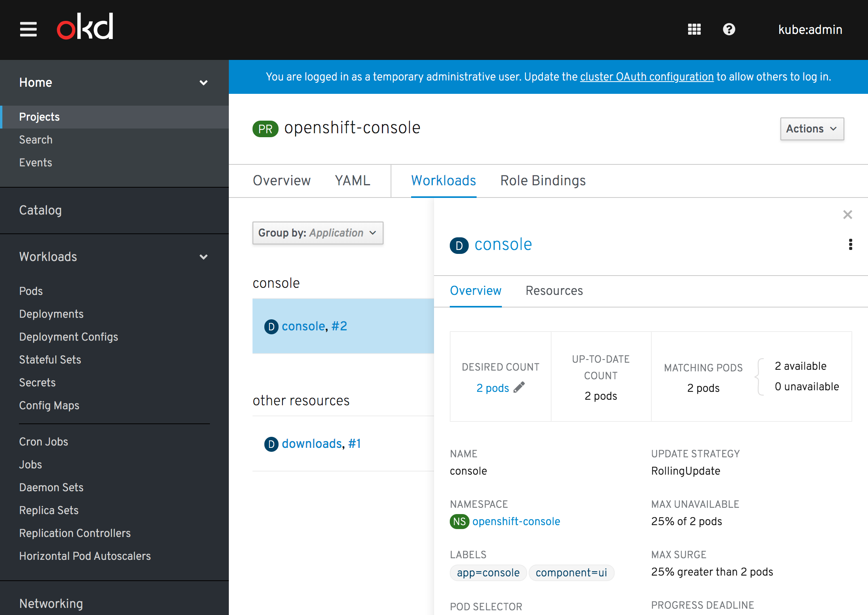Collapse the Workloads sidebar section
The width and height of the screenshot is (868, 615).
pos(204,257)
